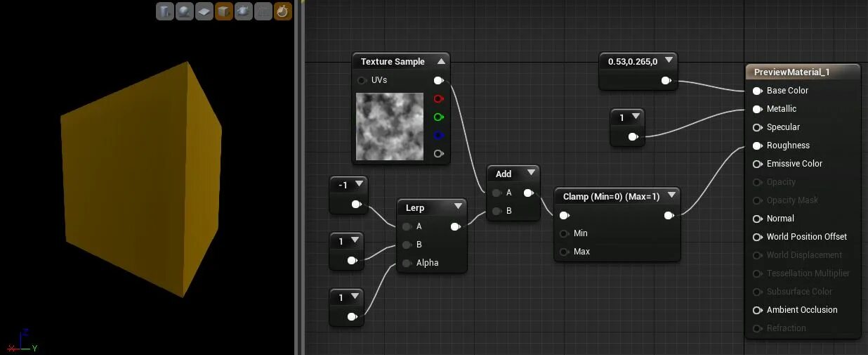Click the Normal material input pin
Screen dimensions: 868x355
pyautogui.click(x=758, y=219)
